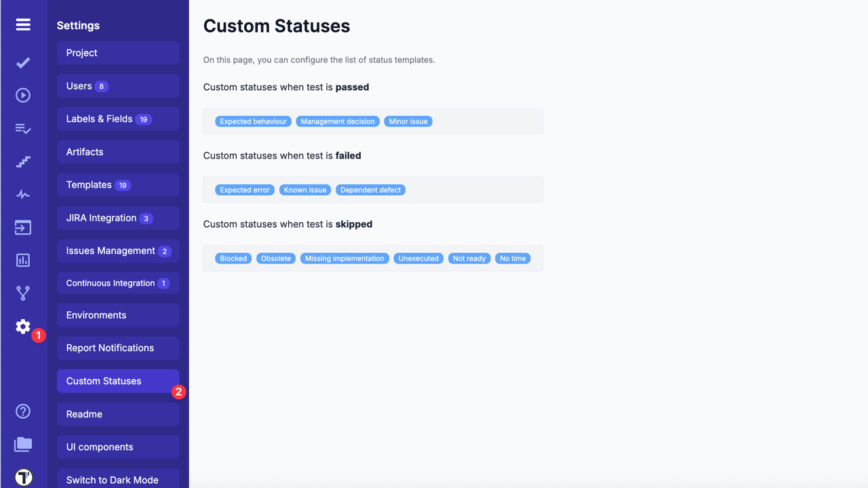Open the Readme settings page
This screenshot has height=488, width=868.
coord(117,413)
